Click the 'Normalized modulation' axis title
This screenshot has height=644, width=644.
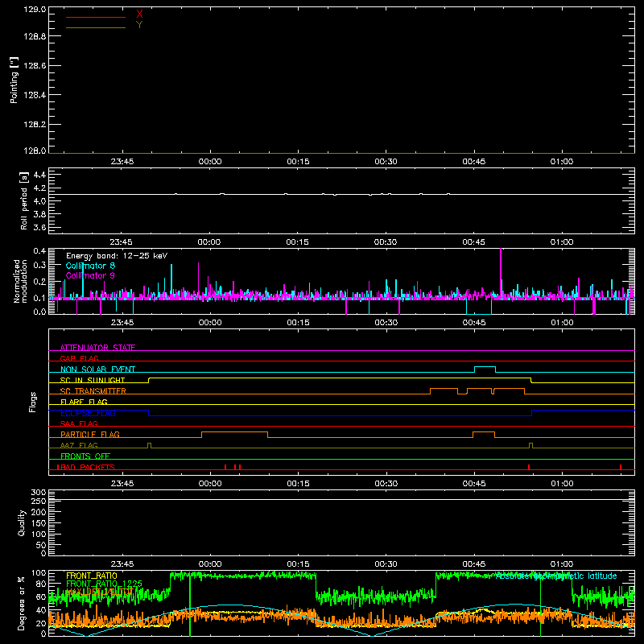[20, 281]
